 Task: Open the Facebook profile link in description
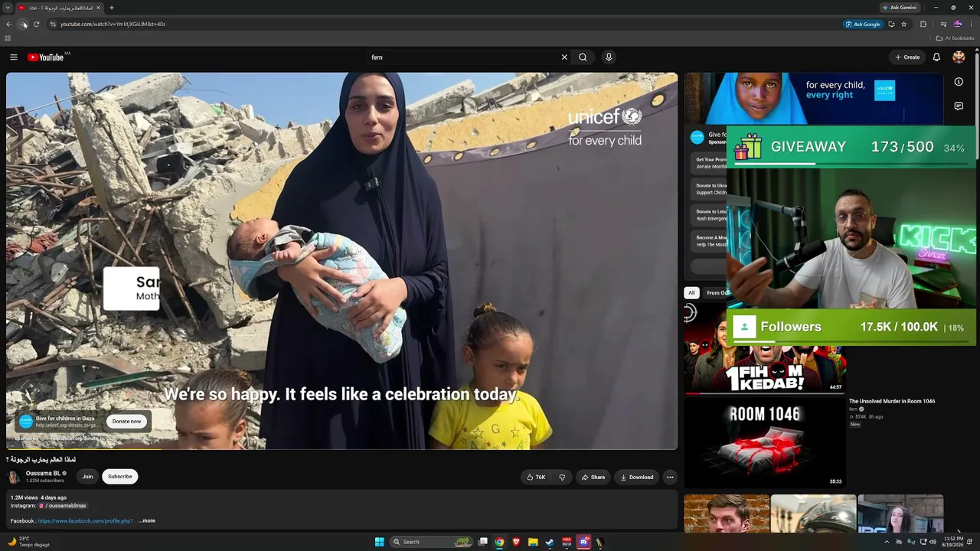coord(86,521)
